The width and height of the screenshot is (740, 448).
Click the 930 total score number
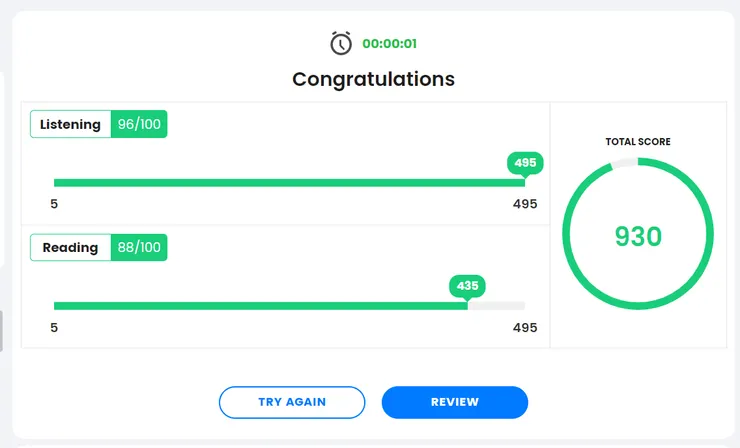pos(638,236)
